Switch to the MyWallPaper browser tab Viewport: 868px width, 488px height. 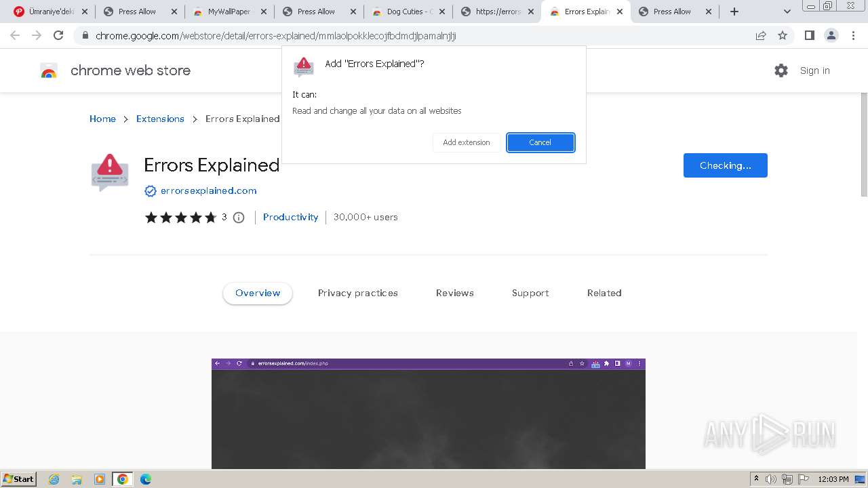(x=229, y=12)
